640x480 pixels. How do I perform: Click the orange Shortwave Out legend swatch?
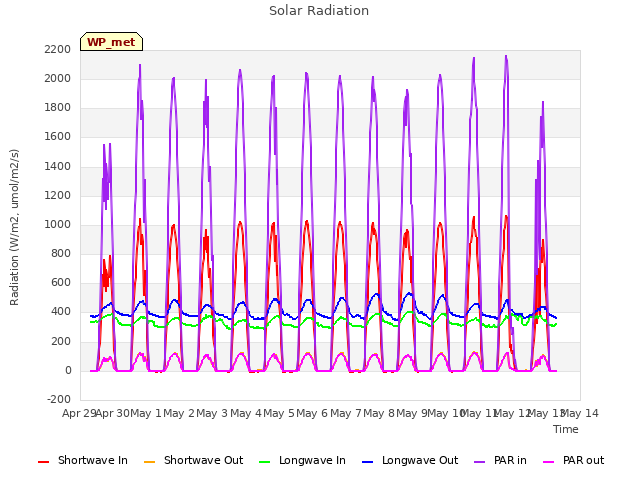pos(150,462)
